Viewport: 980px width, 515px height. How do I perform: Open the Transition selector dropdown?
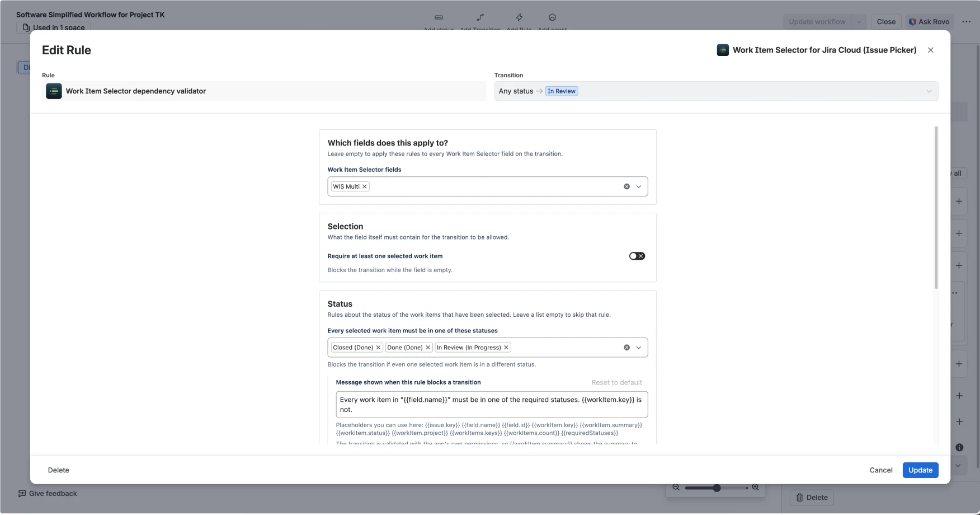716,91
